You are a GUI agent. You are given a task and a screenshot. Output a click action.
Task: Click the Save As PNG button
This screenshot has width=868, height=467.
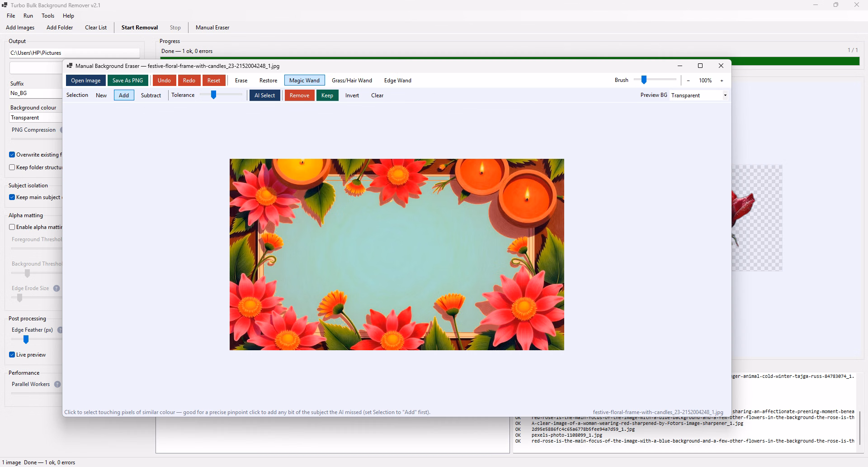click(127, 81)
